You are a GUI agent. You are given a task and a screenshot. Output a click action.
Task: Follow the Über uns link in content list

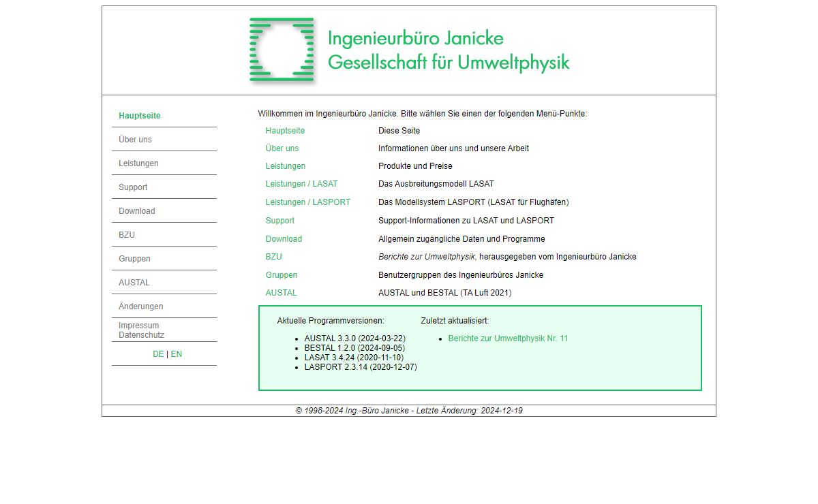(282, 148)
